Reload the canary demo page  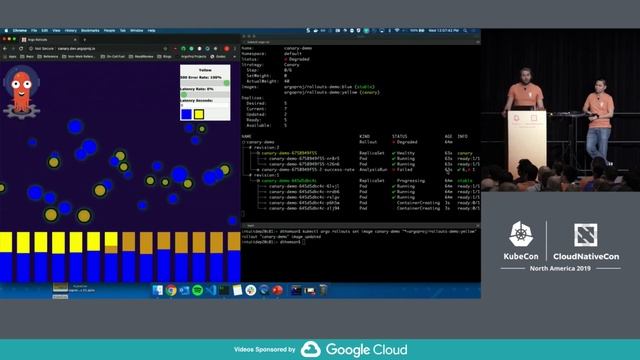tap(21, 49)
